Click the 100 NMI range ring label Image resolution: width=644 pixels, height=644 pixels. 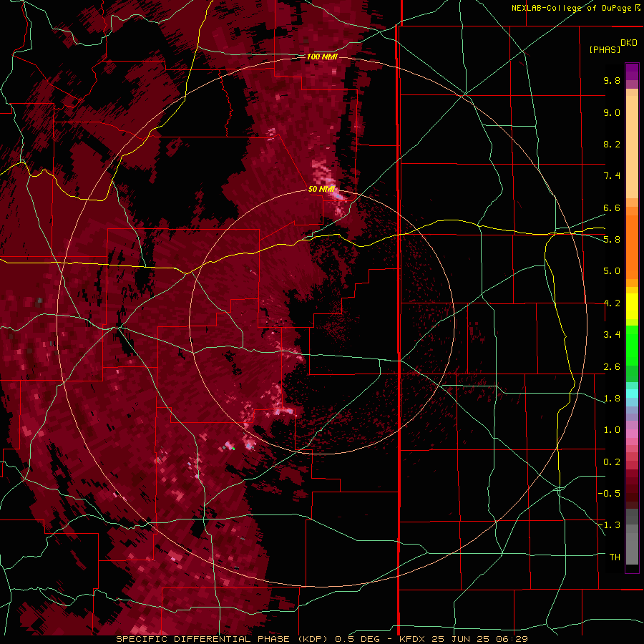(x=322, y=57)
